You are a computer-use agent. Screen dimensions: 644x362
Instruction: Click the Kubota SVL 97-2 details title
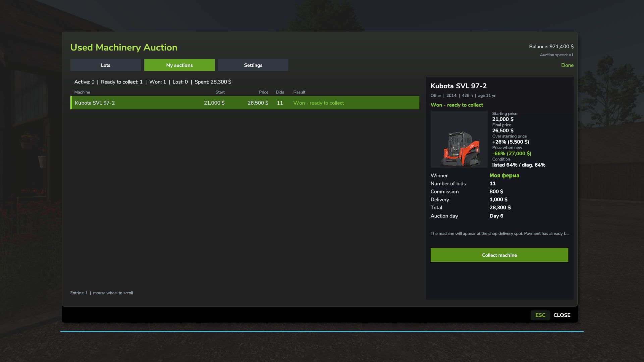(459, 86)
